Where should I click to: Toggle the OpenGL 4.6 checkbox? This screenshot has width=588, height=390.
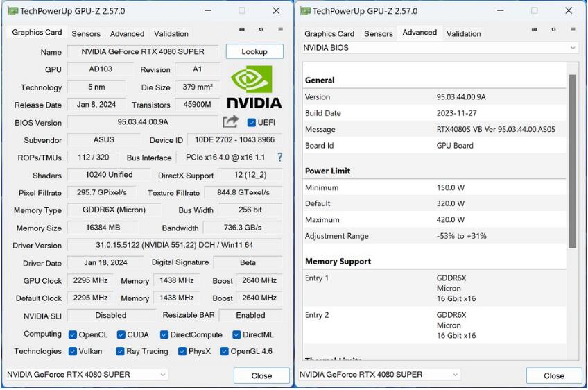(225, 351)
